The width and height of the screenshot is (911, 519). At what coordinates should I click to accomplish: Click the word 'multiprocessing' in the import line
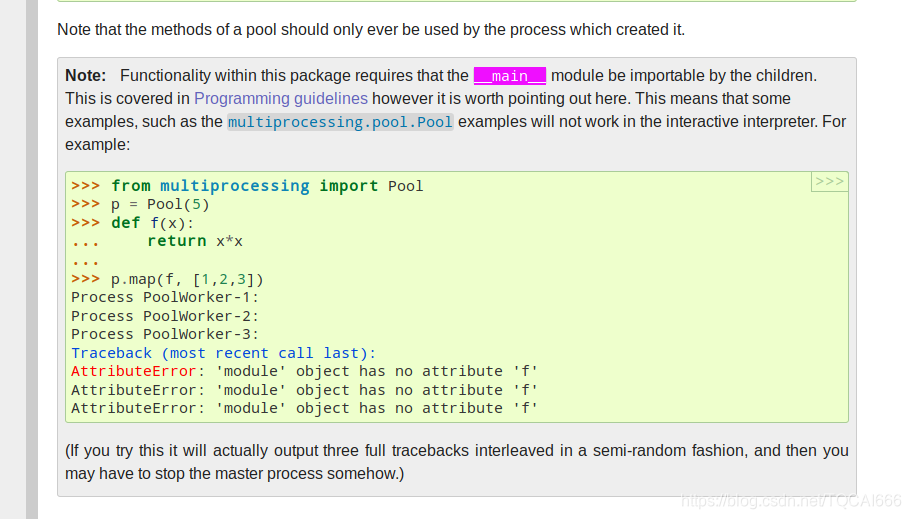235,186
